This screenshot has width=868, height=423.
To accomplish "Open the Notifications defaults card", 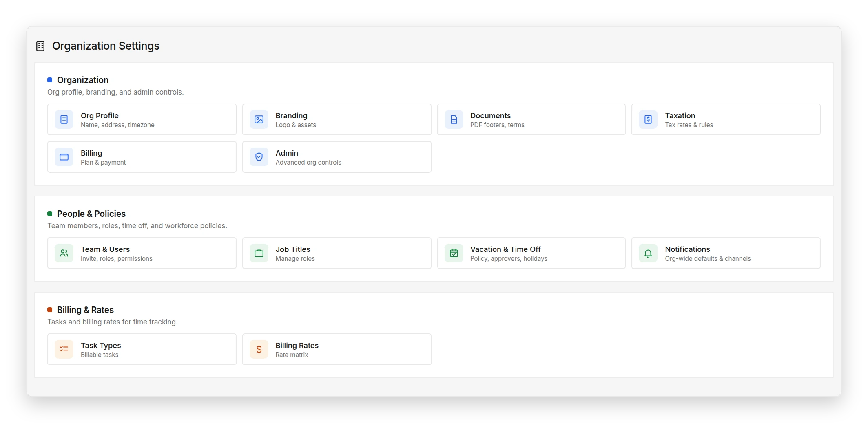I will pyautogui.click(x=726, y=253).
